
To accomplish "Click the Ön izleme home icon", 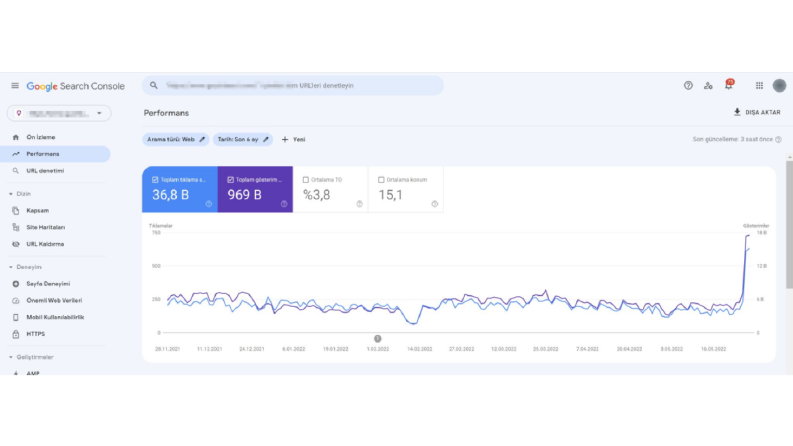I will tap(16, 137).
